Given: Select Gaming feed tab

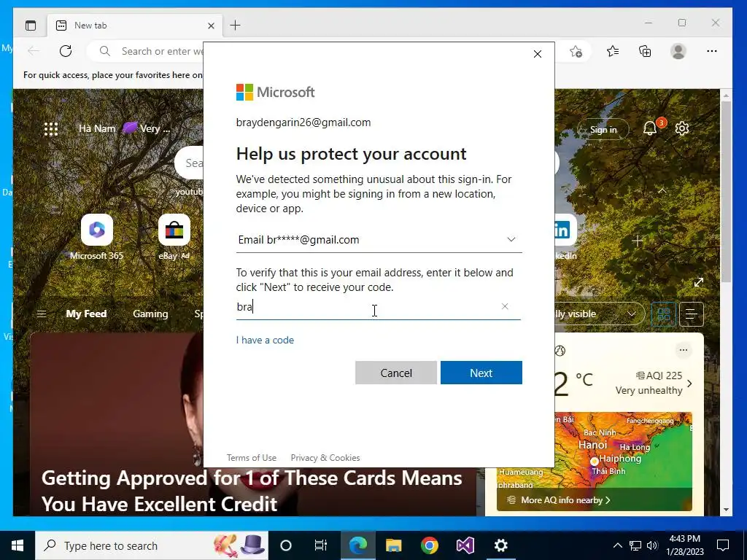Looking at the screenshot, I should [x=150, y=314].
